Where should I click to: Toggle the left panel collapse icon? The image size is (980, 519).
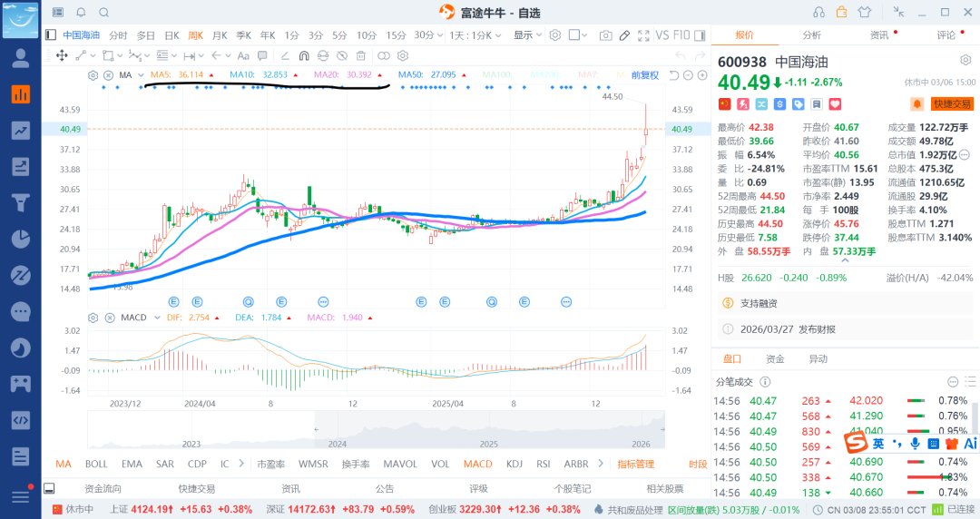pos(51,35)
